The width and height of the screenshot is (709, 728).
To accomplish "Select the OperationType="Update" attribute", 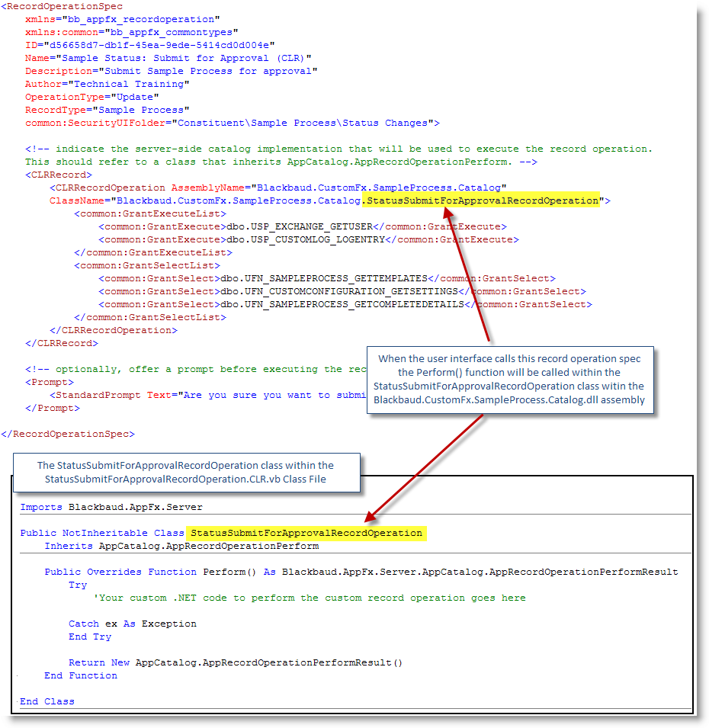I will click(x=92, y=98).
